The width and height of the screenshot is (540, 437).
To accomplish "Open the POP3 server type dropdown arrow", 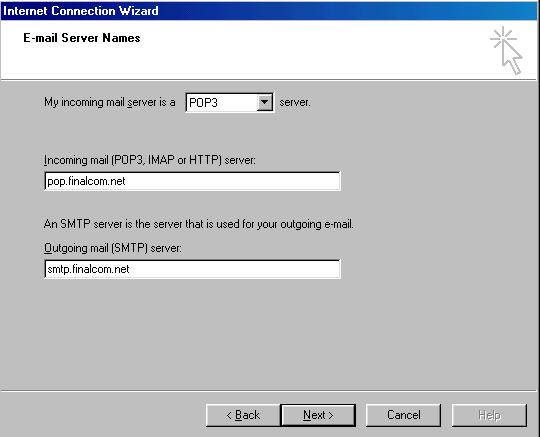I will [x=264, y=102].
